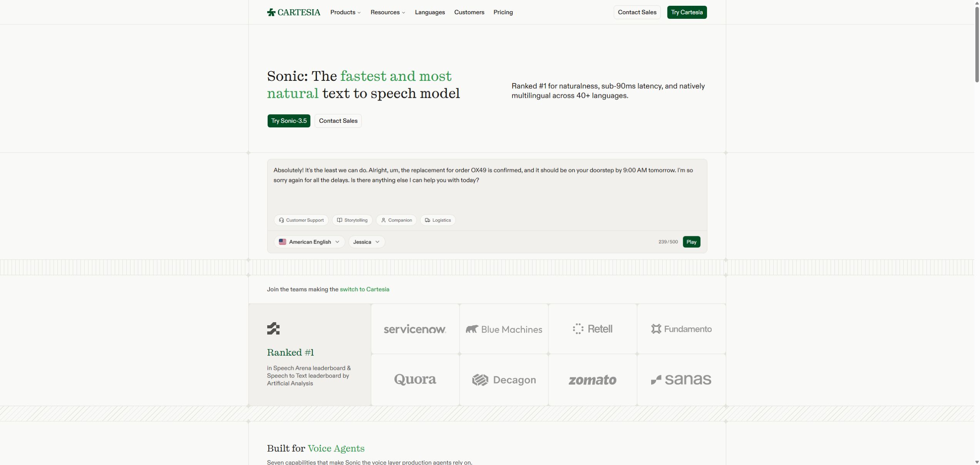This screenshot has height=465, width=980.
Task: Click Contact Sales below the headline
Action: point(338,121)
